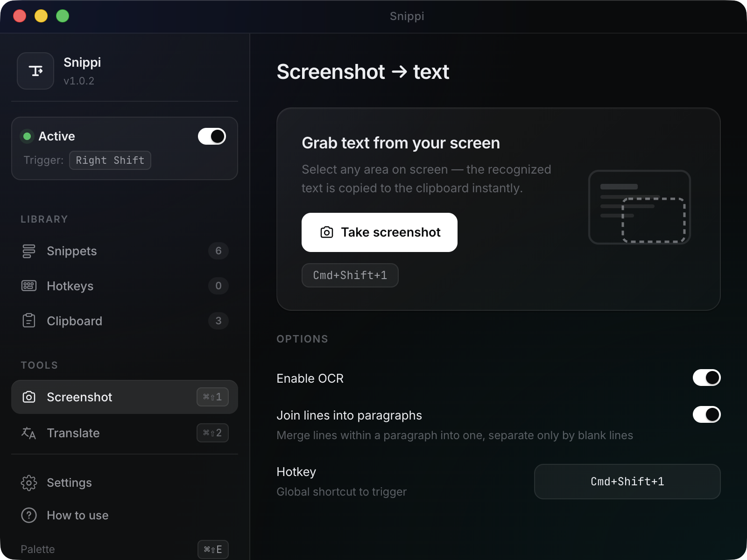
Task: Click the ⌘⇧1 shortcut badge on Screenshot
Action: coord(212,397)
